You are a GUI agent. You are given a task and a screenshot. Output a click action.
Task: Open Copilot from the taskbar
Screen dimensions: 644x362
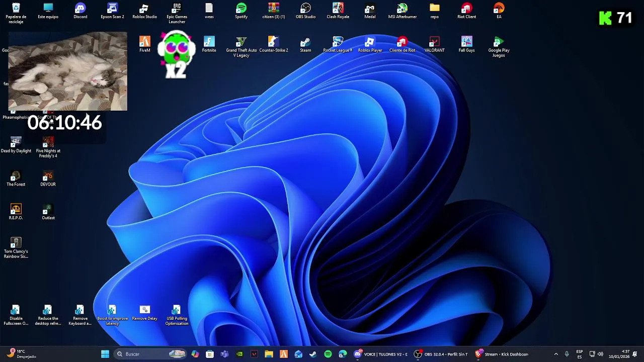[x=195, y=354]
